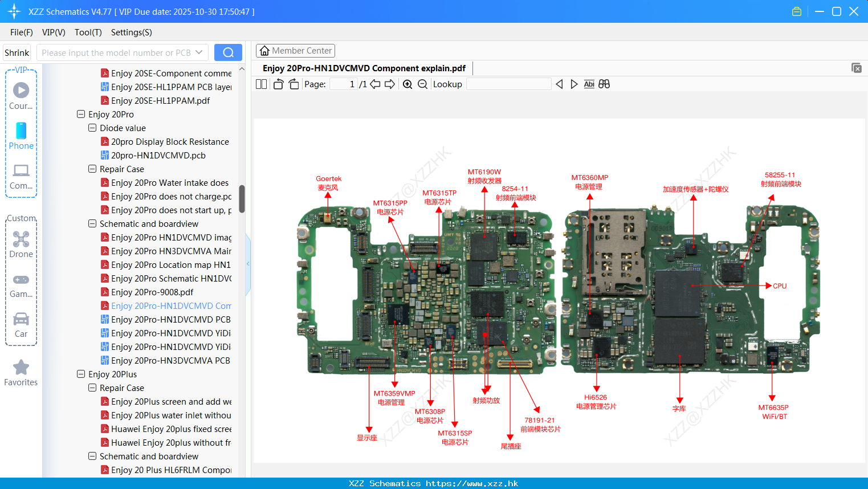Collapse the Diode value node
The image size is (868, 489).
[x=92, y=128]
